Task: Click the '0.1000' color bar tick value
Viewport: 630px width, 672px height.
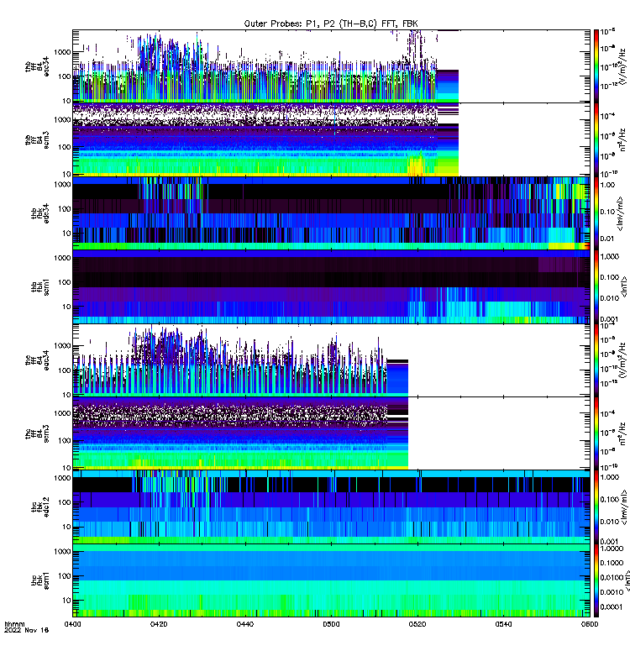Action: pos(612,563)
